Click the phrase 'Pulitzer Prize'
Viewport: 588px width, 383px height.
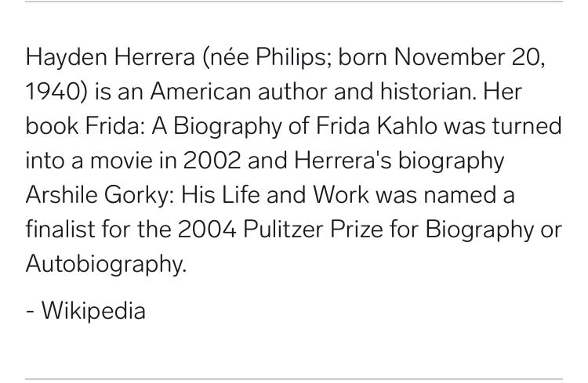tap(313, 229)
